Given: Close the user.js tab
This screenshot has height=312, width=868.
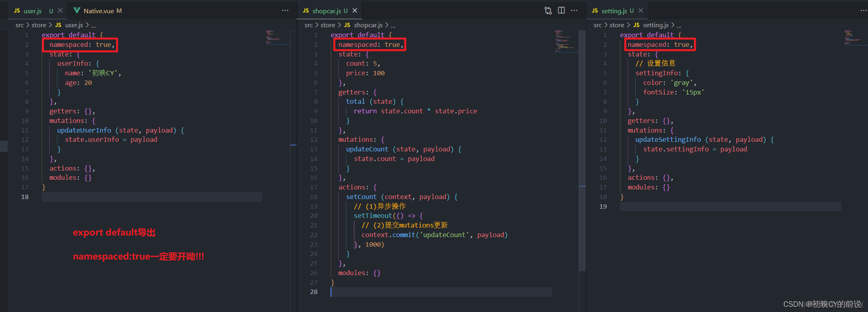Looking at the screenshot, I should tap(60, 11).
